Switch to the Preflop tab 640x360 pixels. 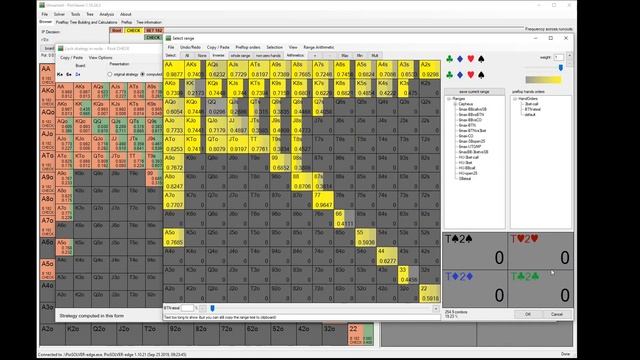pos(127,22)
